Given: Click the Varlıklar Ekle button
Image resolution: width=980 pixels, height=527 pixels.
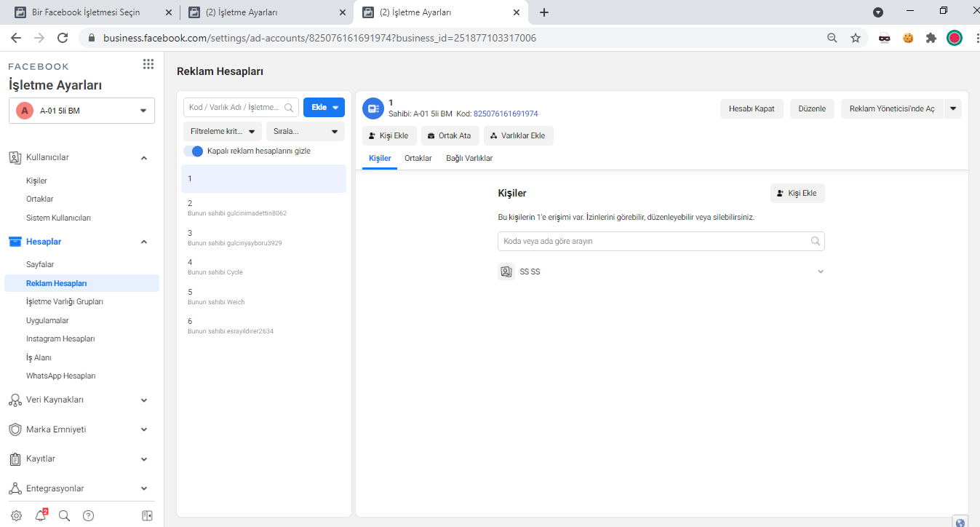Looking at the screenshot, I should point(519,135).
